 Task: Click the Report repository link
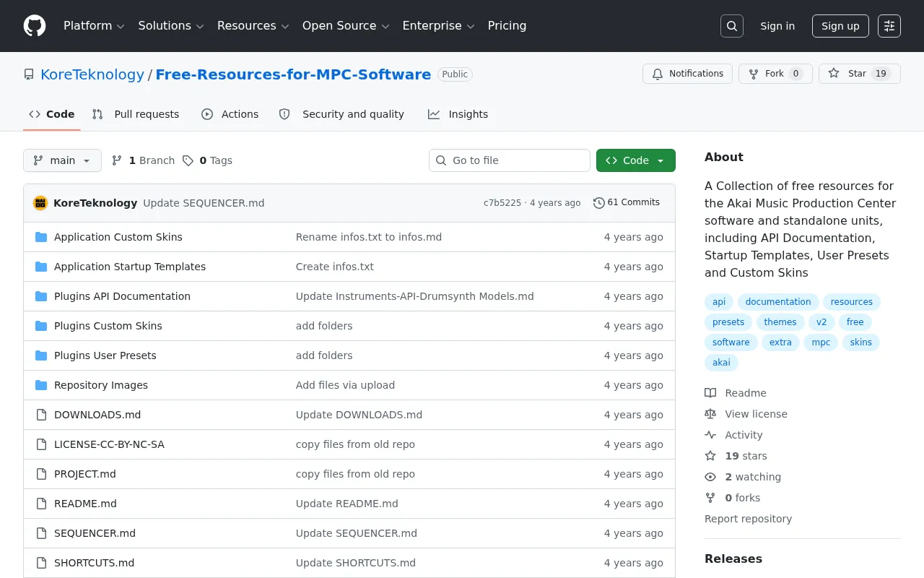(748, 519)
